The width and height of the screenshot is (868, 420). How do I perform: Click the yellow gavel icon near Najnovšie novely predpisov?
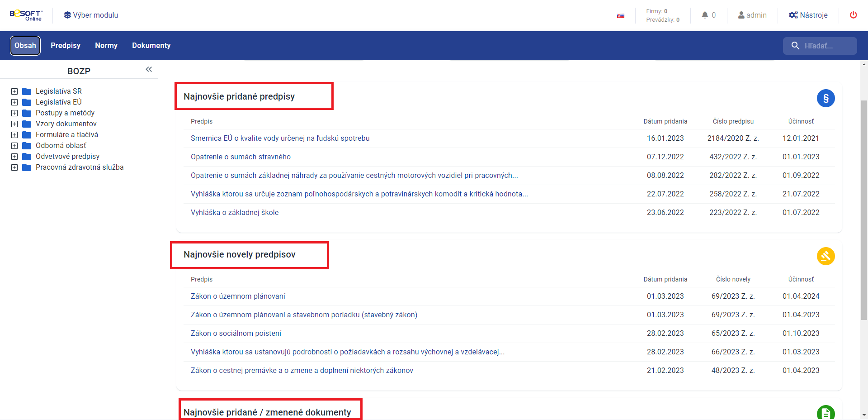826,256
